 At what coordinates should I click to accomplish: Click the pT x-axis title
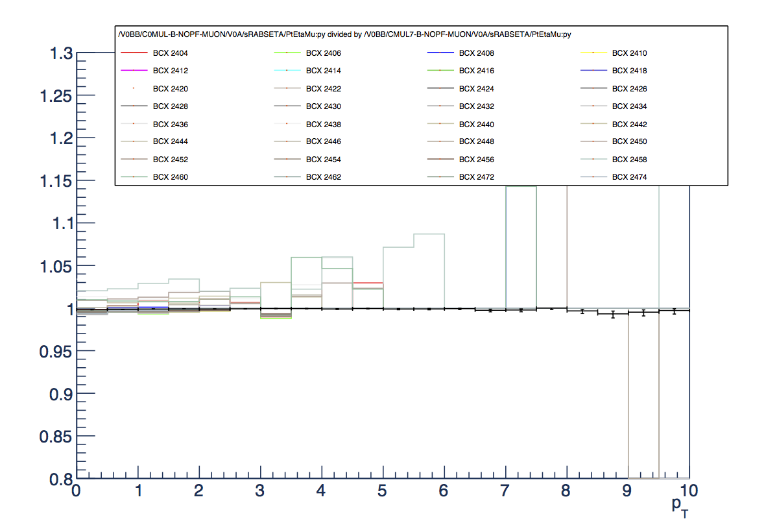tap(680, 507)
